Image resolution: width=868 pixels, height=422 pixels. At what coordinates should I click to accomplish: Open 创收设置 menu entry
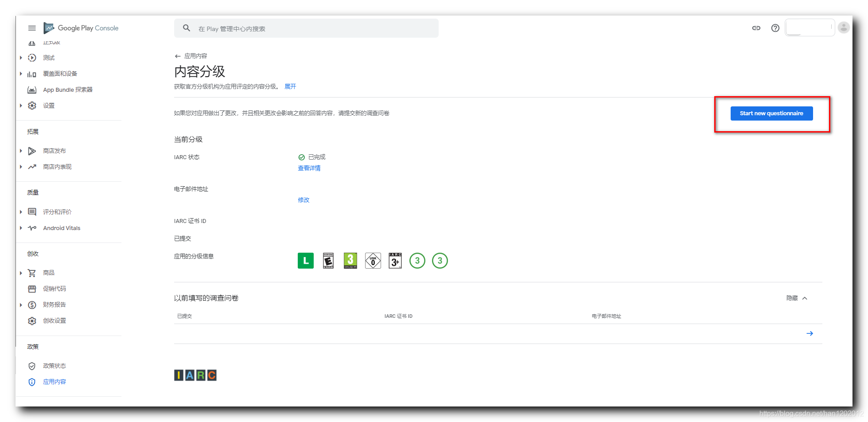point(54,320)
